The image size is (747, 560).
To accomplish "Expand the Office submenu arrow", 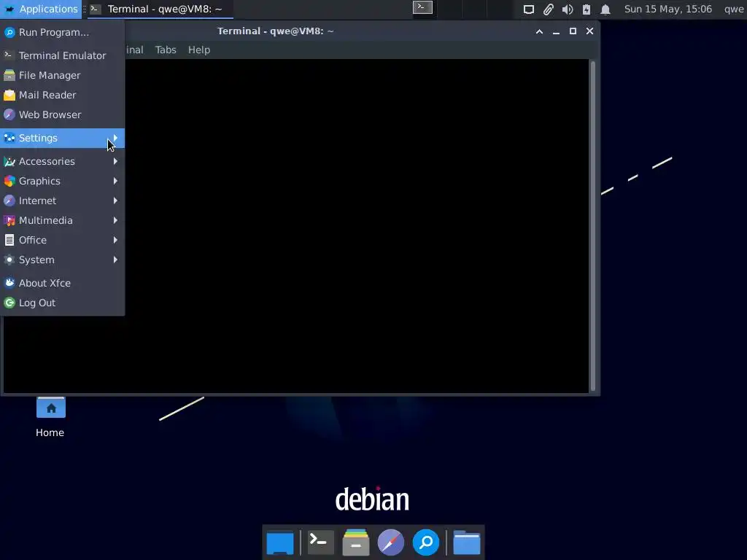I will tap(115, 240).
